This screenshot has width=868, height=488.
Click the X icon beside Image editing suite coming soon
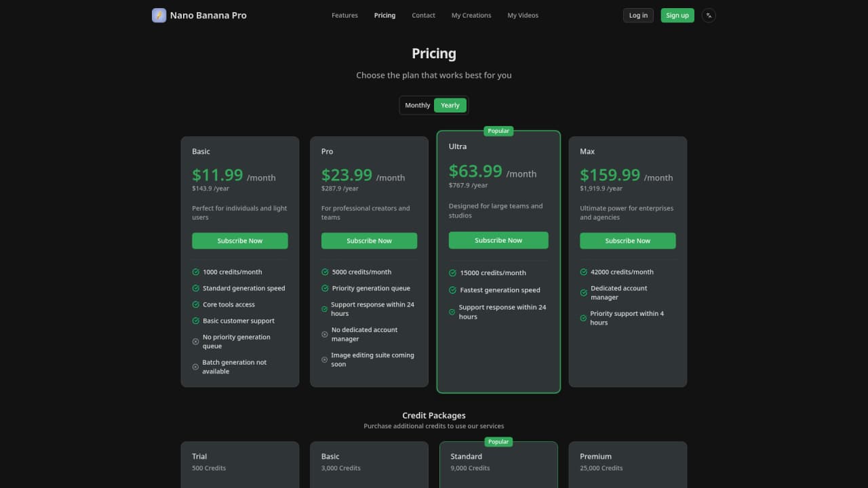(325, 359)
